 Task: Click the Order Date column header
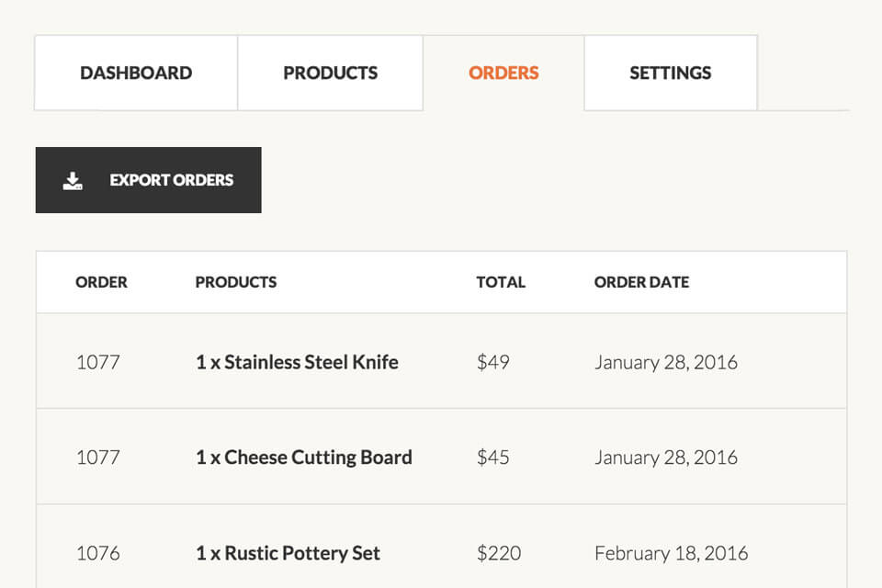pyautogui.click(x=641, y=282)
